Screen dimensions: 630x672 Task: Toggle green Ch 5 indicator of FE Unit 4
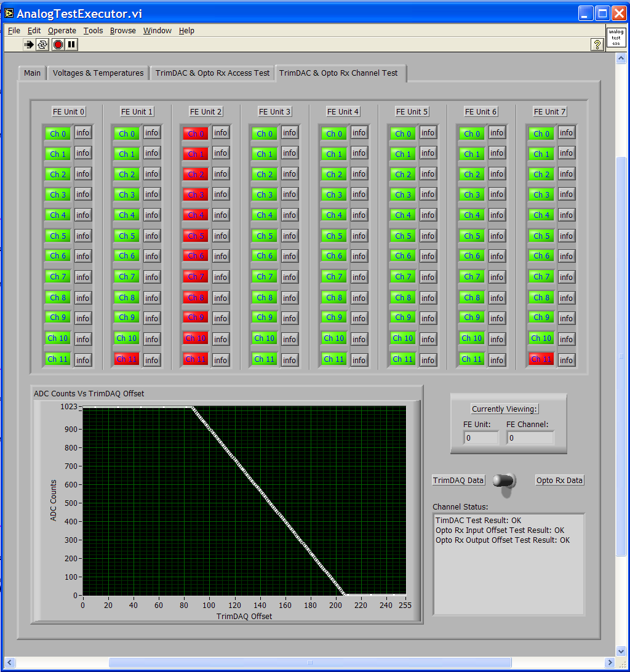pyautogui.click(x=333, y=236)
